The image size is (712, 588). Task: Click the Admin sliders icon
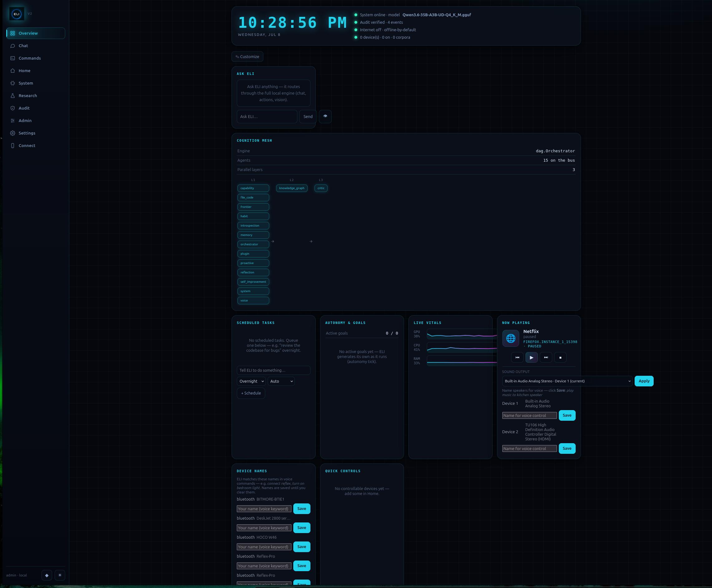click(12, 120)
